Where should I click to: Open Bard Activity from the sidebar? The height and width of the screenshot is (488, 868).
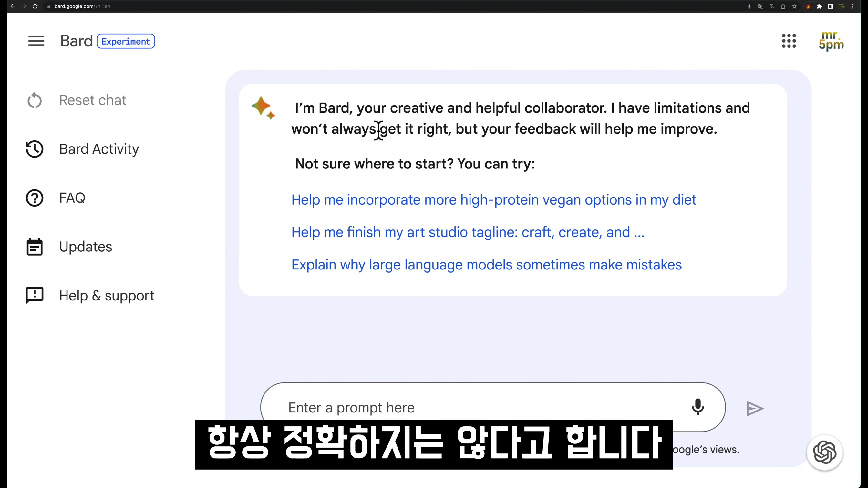99,149
